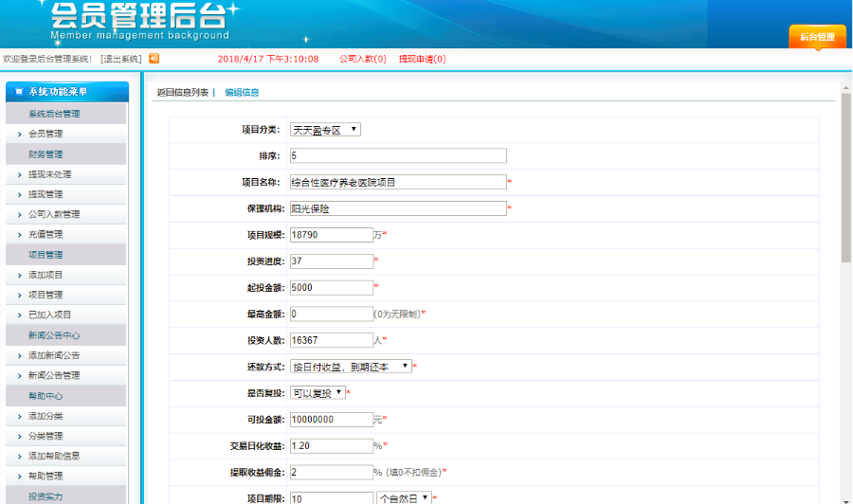Open 充值管理 in the sidebar

coord(45,234)
